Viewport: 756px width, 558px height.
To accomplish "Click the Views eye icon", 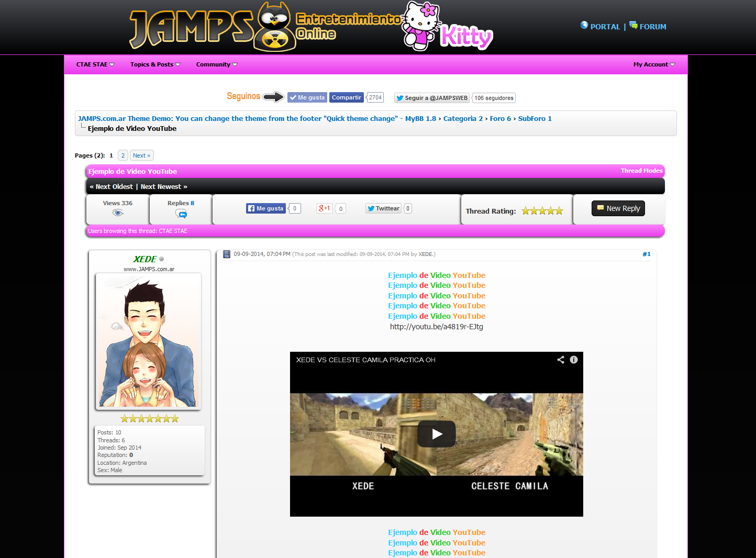I will (x=118, y=213).
